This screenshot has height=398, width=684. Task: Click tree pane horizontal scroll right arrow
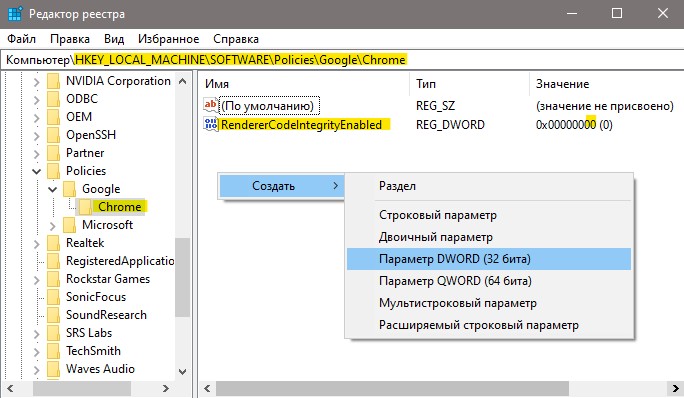click(166, 388)
